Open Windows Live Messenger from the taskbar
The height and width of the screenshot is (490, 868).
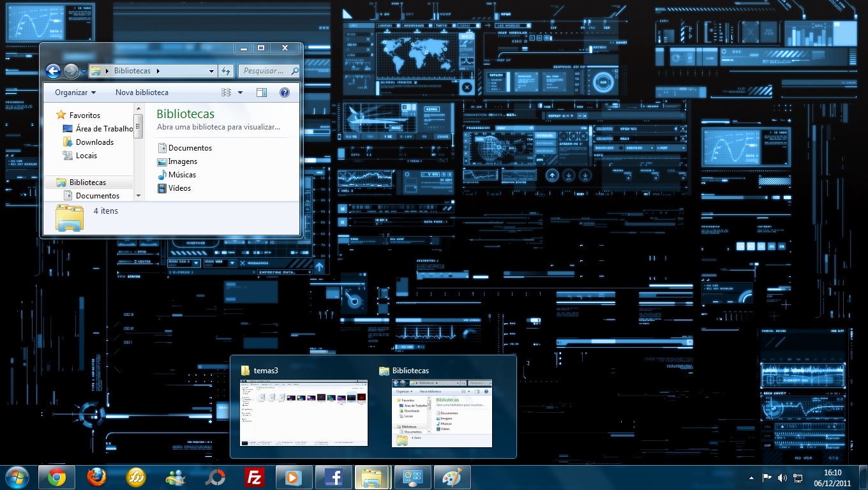(176, 477)
